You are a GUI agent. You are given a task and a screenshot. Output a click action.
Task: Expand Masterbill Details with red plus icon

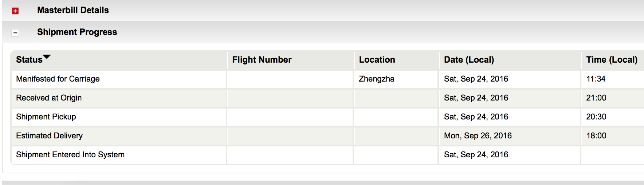tap(15, 11)
